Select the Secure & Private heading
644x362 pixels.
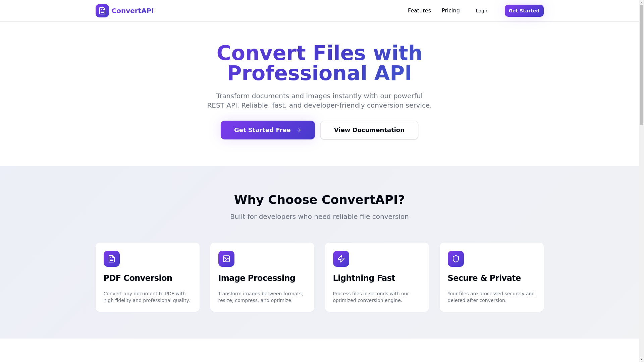pos(484,278)
